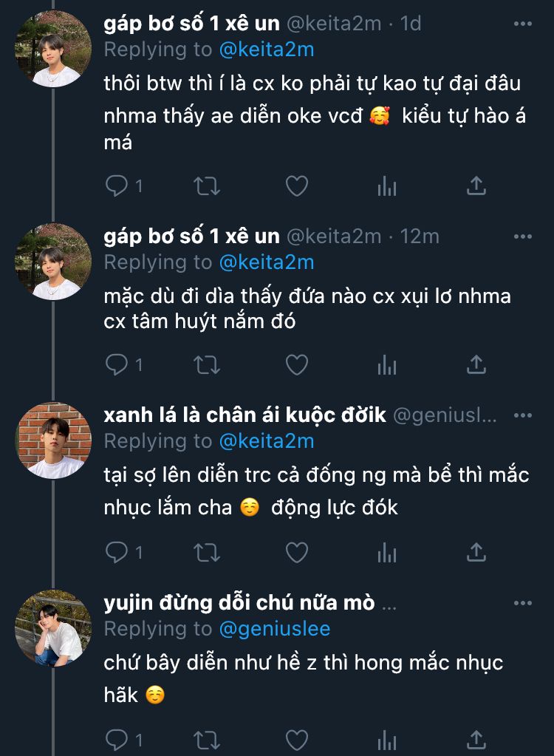Share the 'tại sợ lên diễn' tweet

[x=476, y=552]
